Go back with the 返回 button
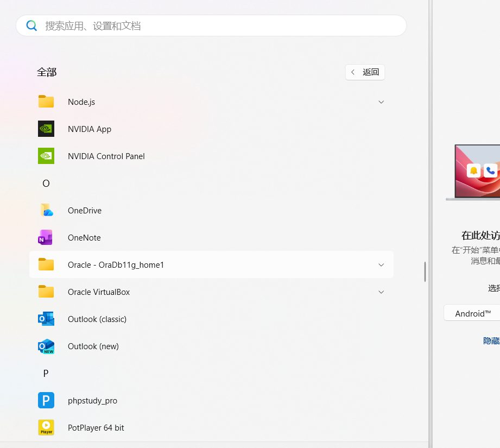The width and height of the screenshot is (500, 448). coord(365,72)
